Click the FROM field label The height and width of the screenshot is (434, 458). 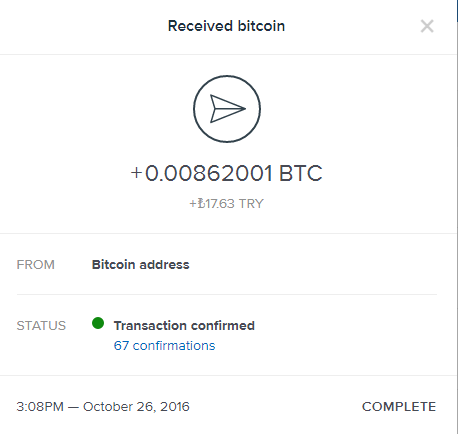[x=36, y=265]
